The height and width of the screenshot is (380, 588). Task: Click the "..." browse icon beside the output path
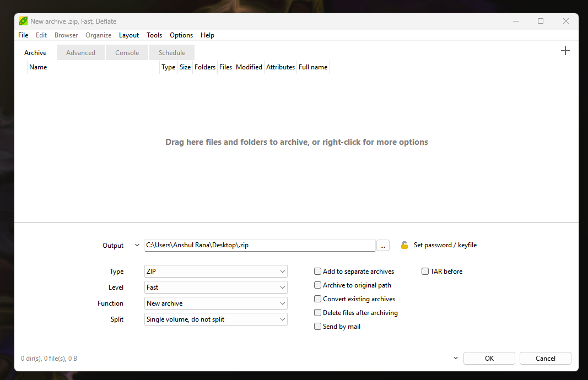[x=382, y=245]
